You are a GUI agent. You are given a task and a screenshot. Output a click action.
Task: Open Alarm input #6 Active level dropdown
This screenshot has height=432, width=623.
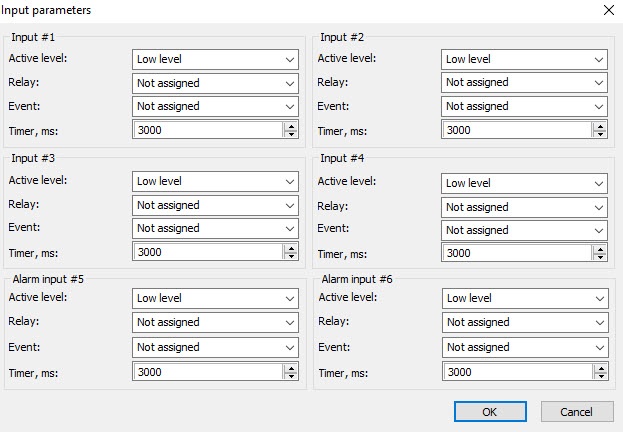[524, 298]
